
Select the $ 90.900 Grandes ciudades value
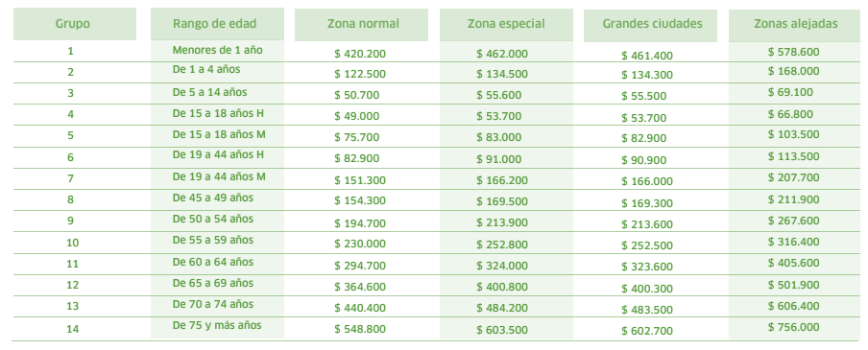pyautogui.click(x=644, y=160)
